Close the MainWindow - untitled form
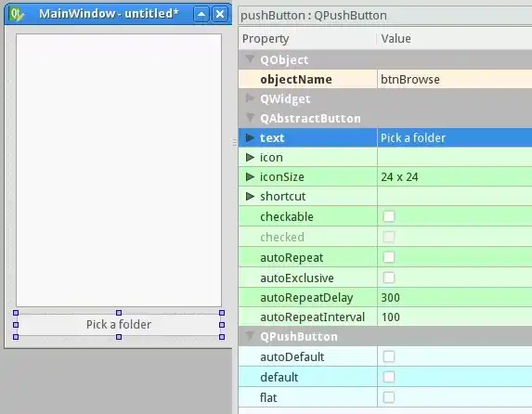The width and height of the screenshot is (532, 414). point(220,14)
